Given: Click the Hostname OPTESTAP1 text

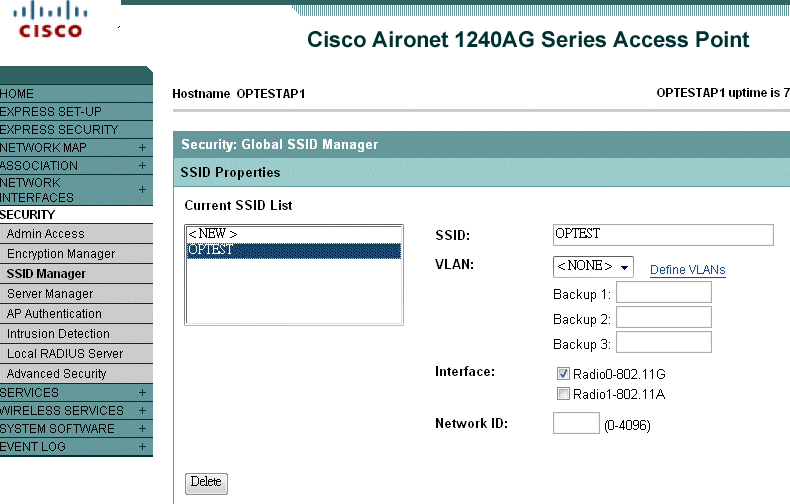Looking at the screenshot, I should 238,94.
